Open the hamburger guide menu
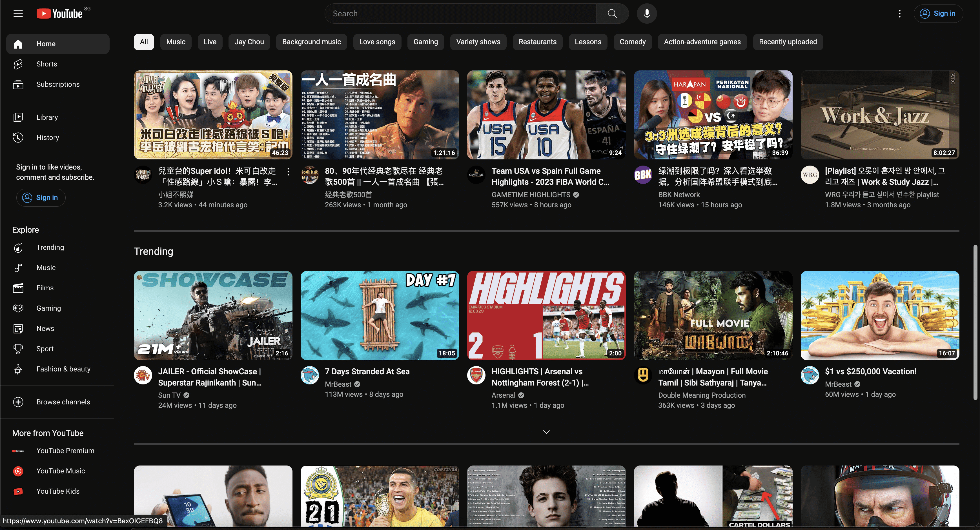This screenshot has width=980, height=530. 18,14
